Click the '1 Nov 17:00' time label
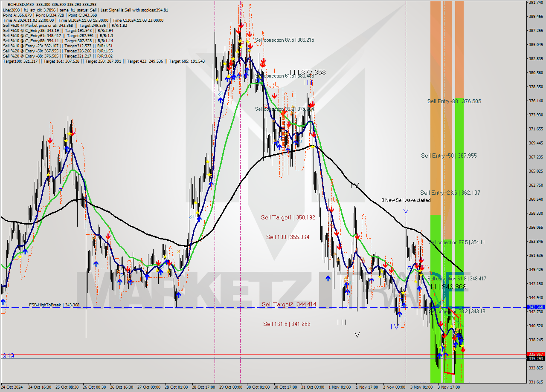This screenshot has height=392, width=546. click(367, 387)
